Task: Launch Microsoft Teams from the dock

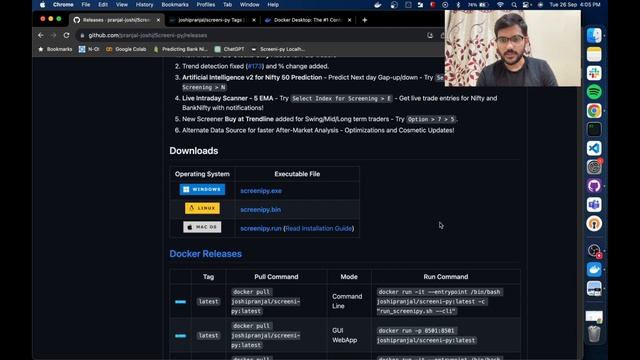Action: [x=594, y=204]
